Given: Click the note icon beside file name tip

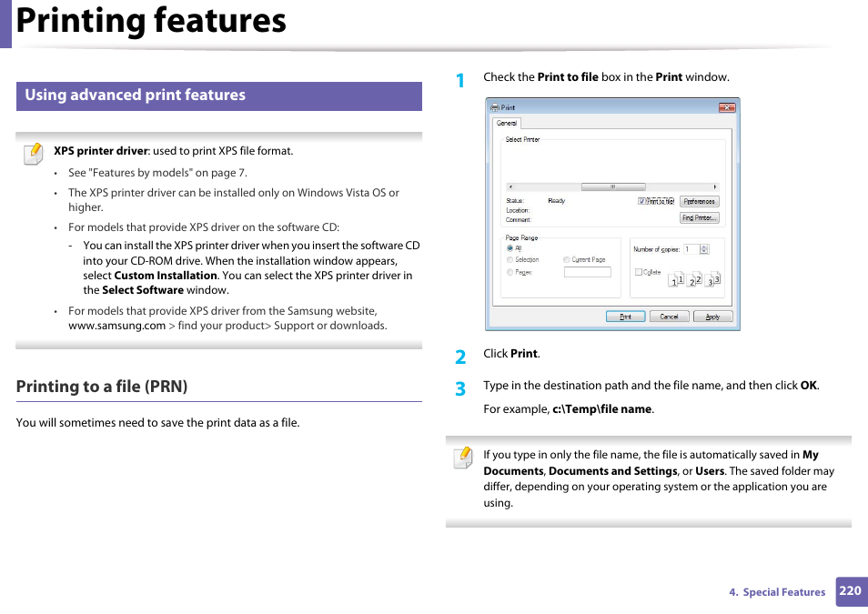Looking at the screenshot, I should 463,458.
